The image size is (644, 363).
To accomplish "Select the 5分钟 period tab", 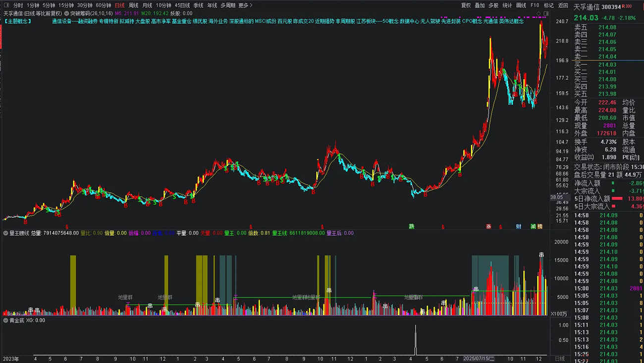I will coord(49,5).
